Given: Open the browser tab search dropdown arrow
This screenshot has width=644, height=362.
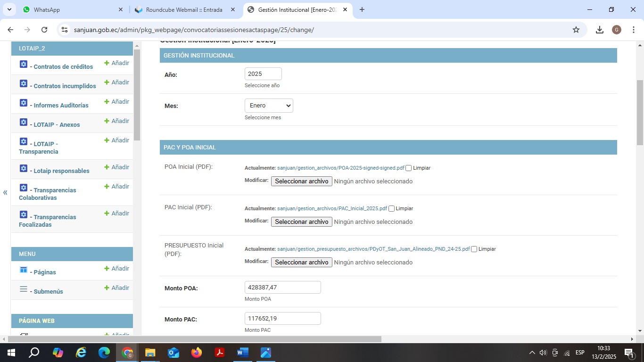Looking at the screenshot, I should coord(10,9).
